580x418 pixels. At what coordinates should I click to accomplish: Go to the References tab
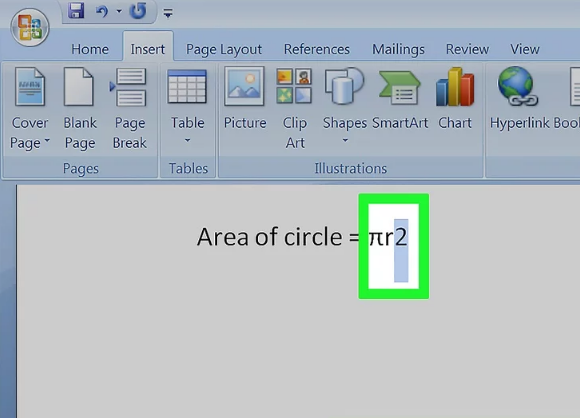coord(317,49)
